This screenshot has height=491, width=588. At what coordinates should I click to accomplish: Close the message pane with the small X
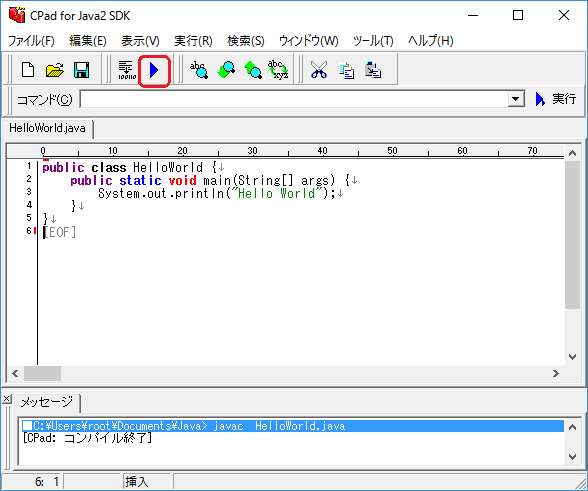[x=6, y=399]
